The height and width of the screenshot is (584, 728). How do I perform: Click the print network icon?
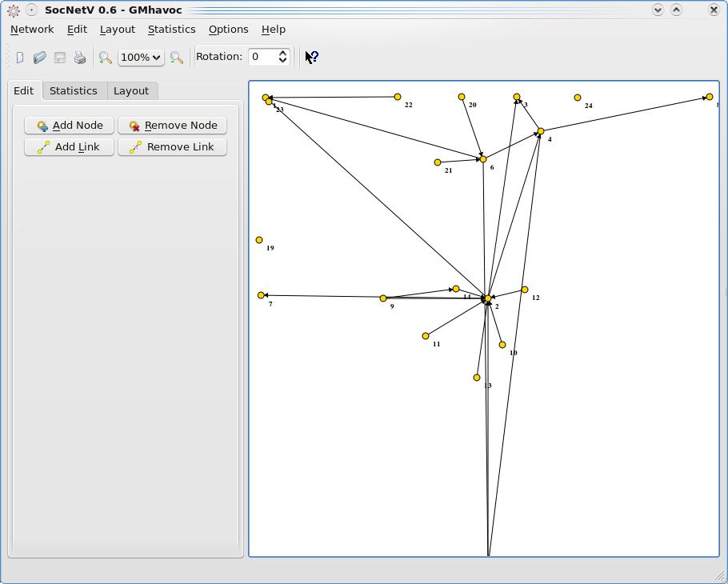tap(79, 58)
